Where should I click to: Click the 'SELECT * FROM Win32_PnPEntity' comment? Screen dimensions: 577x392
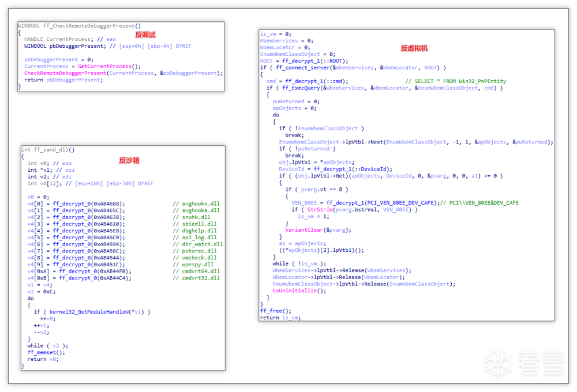(456, 81)
